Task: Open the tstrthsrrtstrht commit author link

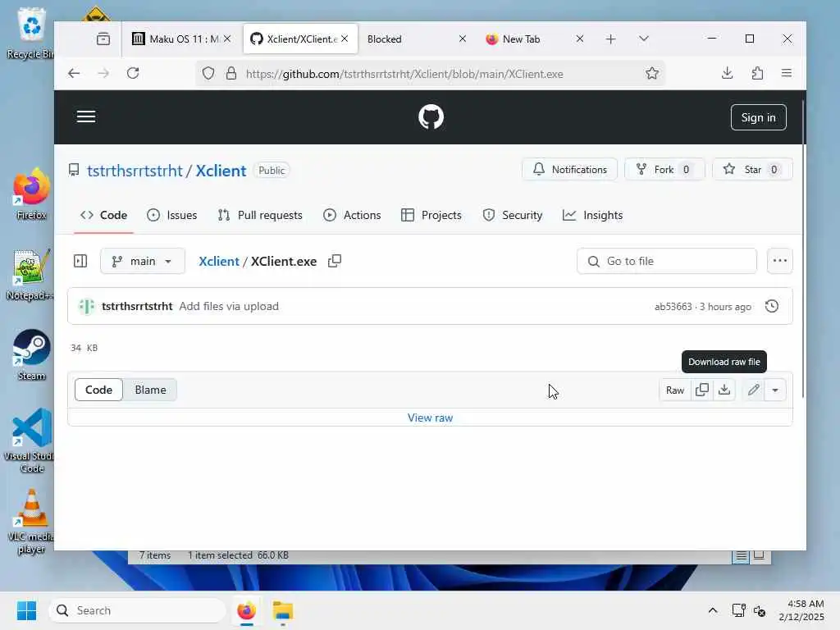Action: click(137, 306)
